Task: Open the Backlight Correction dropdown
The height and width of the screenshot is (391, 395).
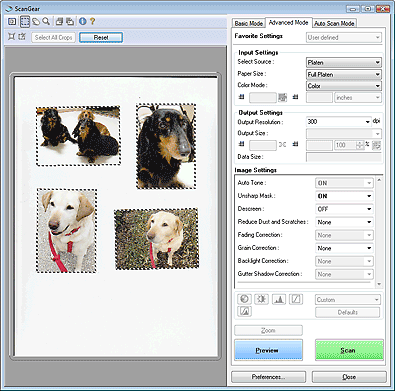Action: pos(344,261)
